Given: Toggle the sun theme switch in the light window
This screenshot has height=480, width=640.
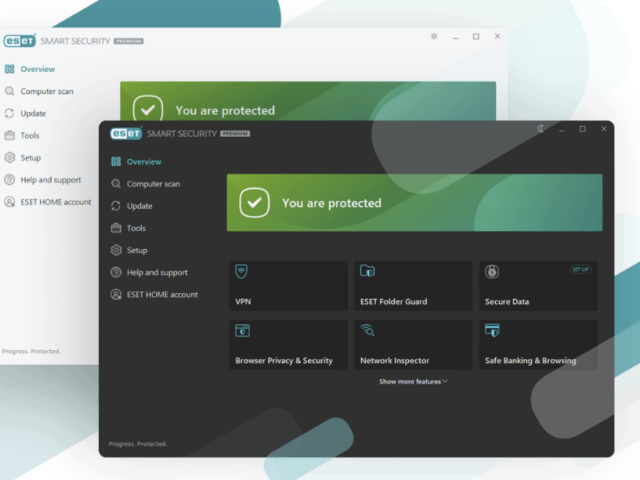Looking at the screenshot, I should pyautogui.click(x=434, y=36).
